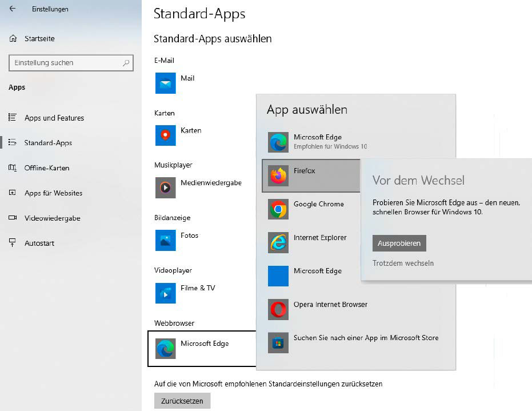Click the Medienwiedergabe player icon
Screen dimensions: 532x411
point(166,187)
